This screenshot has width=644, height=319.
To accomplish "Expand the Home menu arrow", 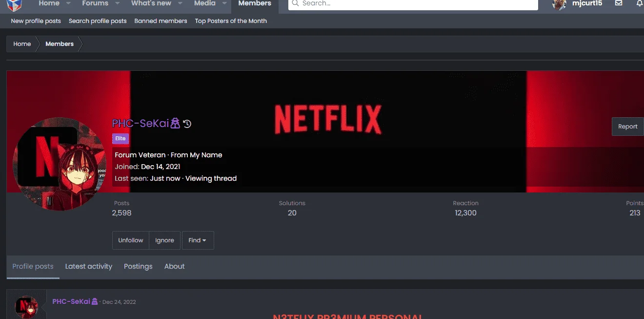I will tap(68, 3).
